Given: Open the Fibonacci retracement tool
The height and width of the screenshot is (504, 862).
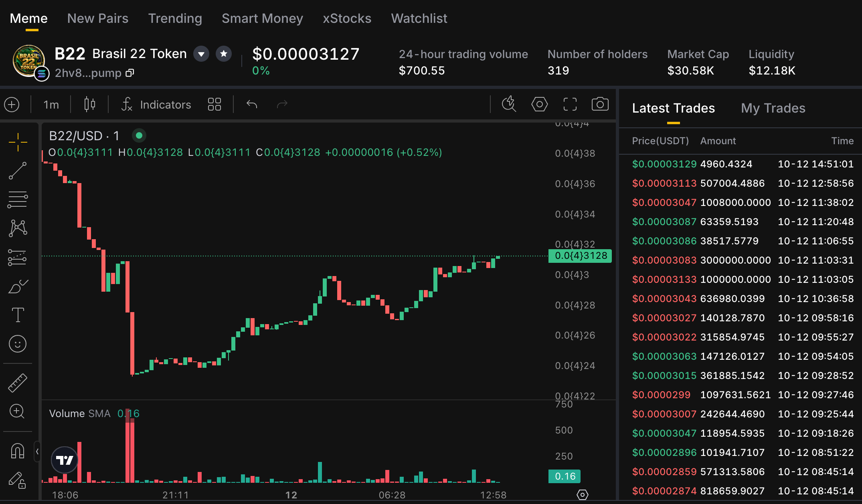Looking at the screenshot, I should click(18, 199).
